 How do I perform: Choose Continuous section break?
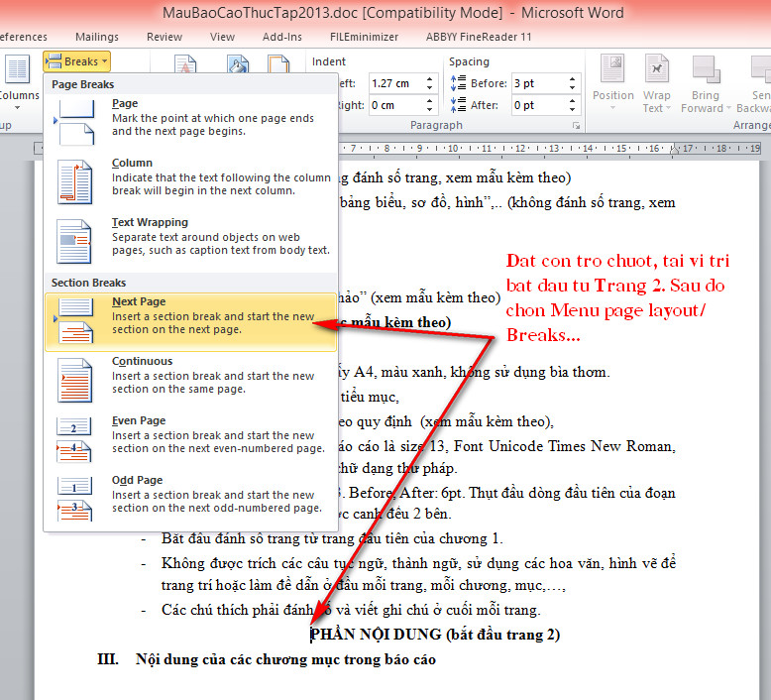191,380
